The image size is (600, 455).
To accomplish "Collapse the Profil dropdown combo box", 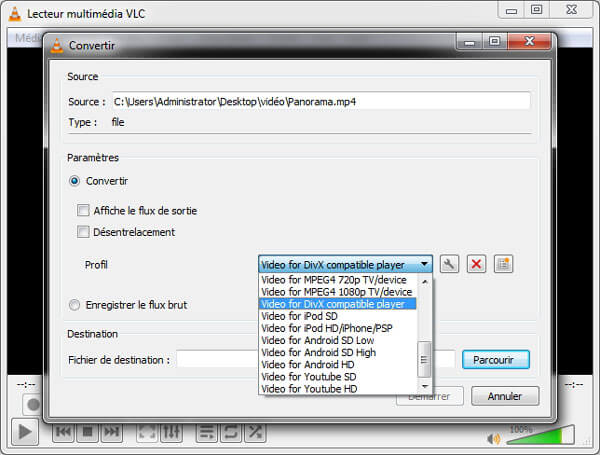I will [x=346, y=264].
